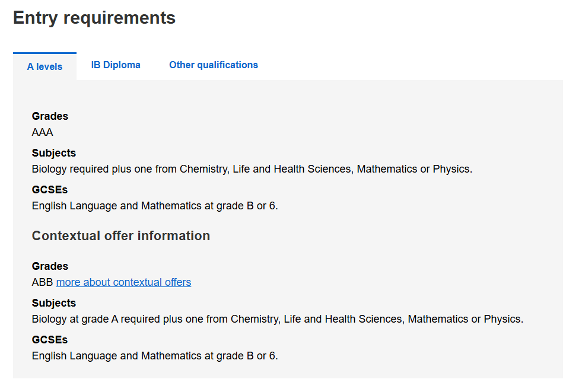The width and height of the screenshot is (582, 392).
Task: Click the Biology required plus one sentence
Action: tap(252, 169)
